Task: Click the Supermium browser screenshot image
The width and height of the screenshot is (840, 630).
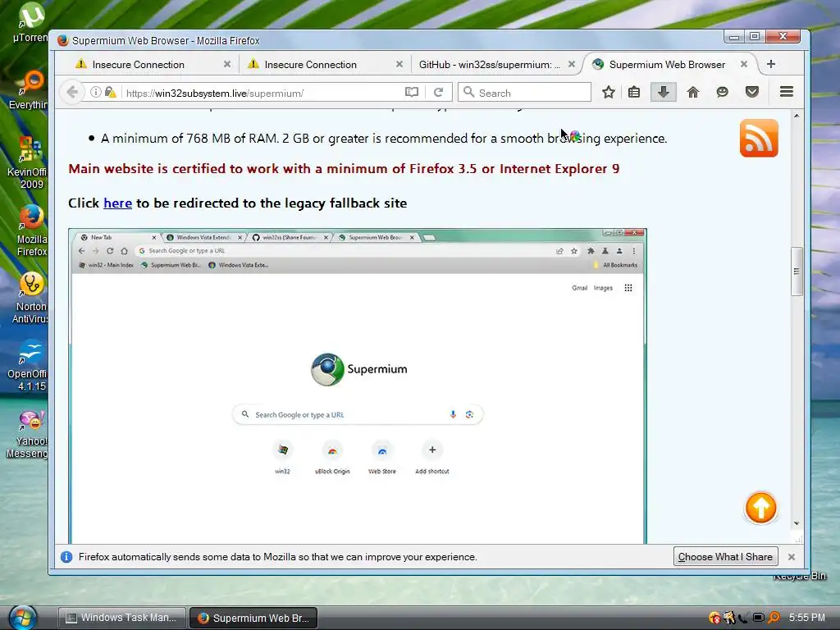Action: pyautogui.click(x=358, y=386)
